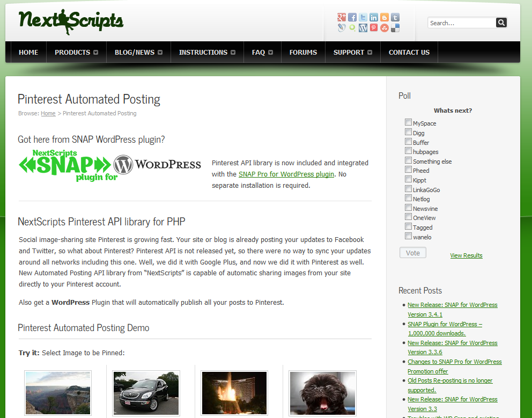Open the LinkedIn social icon

point(374,17)
